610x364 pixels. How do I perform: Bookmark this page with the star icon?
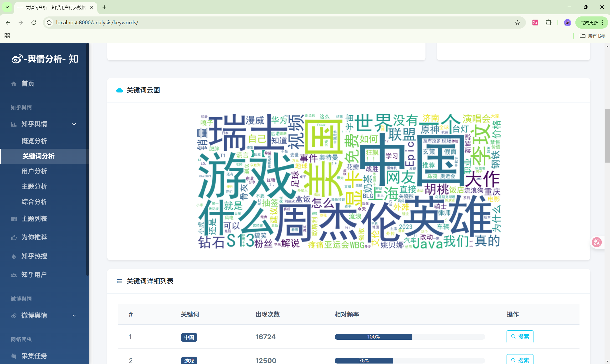point(517,23)
